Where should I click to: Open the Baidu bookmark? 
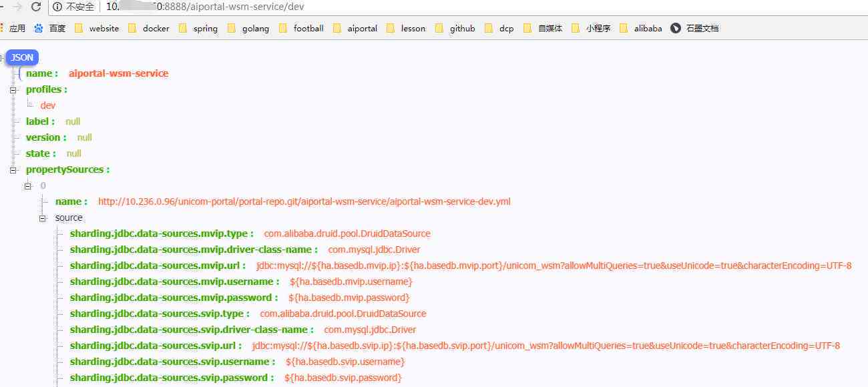(x=50, y=28)
